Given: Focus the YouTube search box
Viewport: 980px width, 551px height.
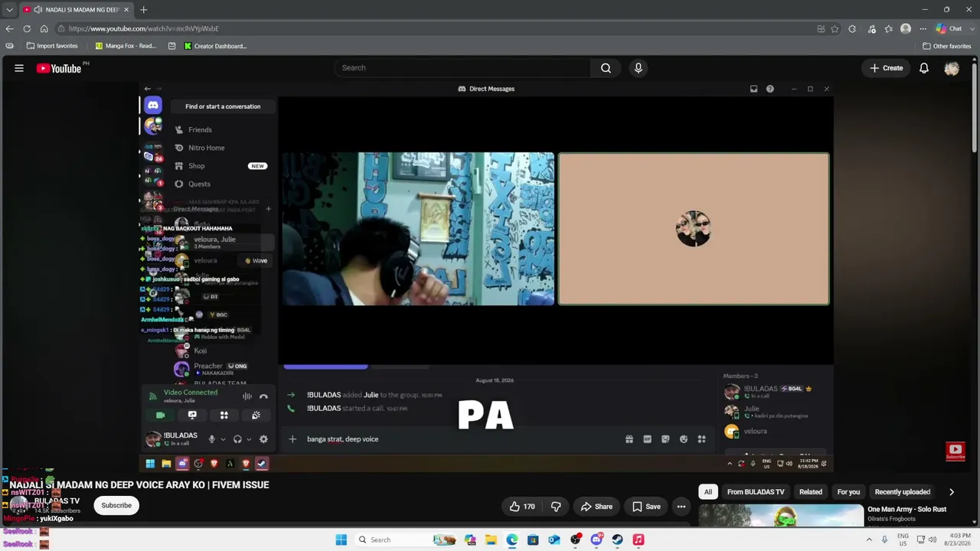Looking at the screenshot, I should coord(462,68).
